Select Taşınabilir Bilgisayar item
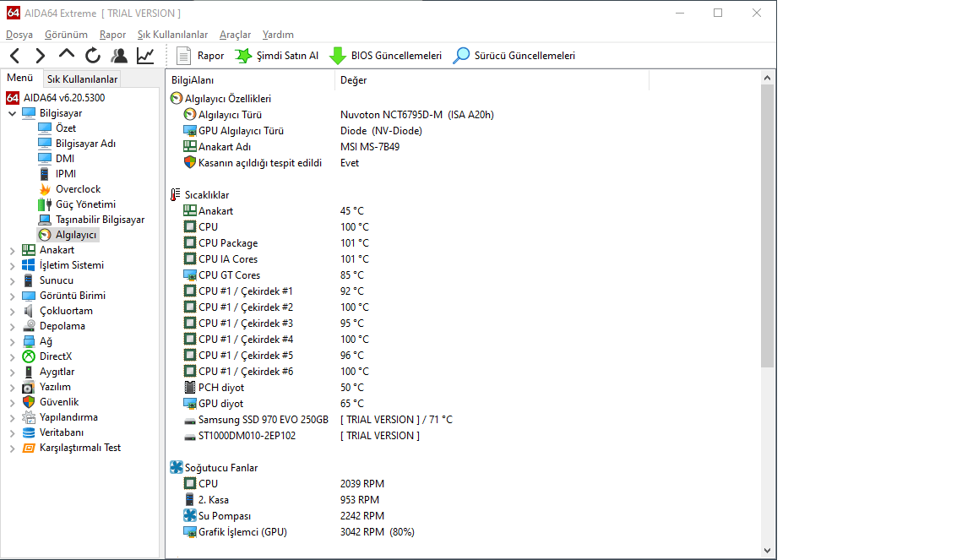The image size is (973, 560). 100,219
